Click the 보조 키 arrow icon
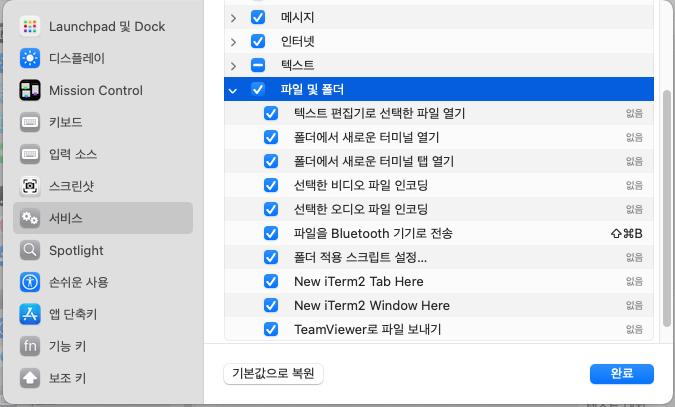This screenshot has width=675, height=407. [x=30, y=378]
